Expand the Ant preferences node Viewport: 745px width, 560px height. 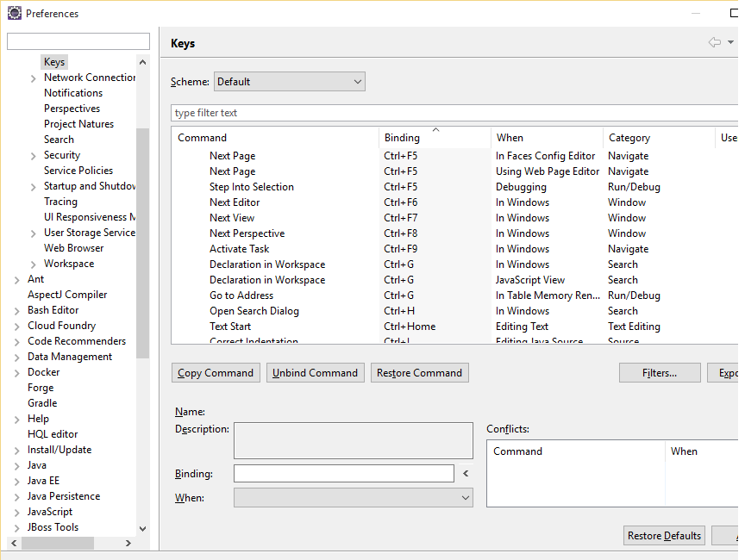(19, 278)
